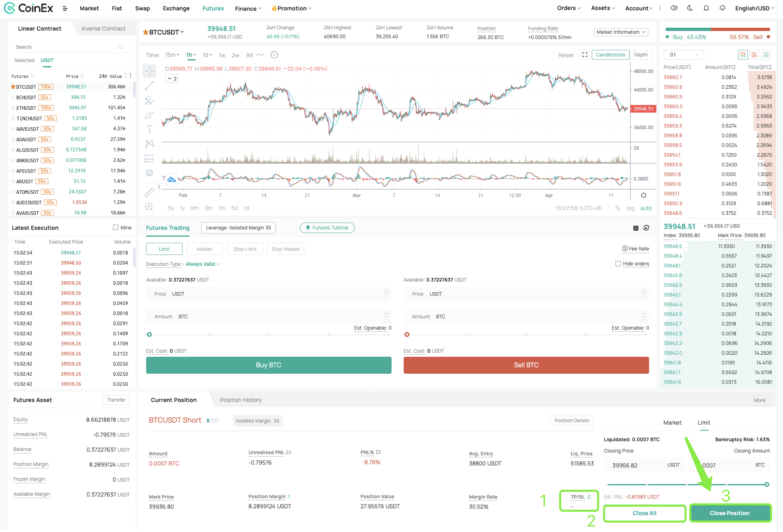Select the text annotation tool
Image resolution: width=783 pixels, height=532 pixels.
(x=149, y=129)
